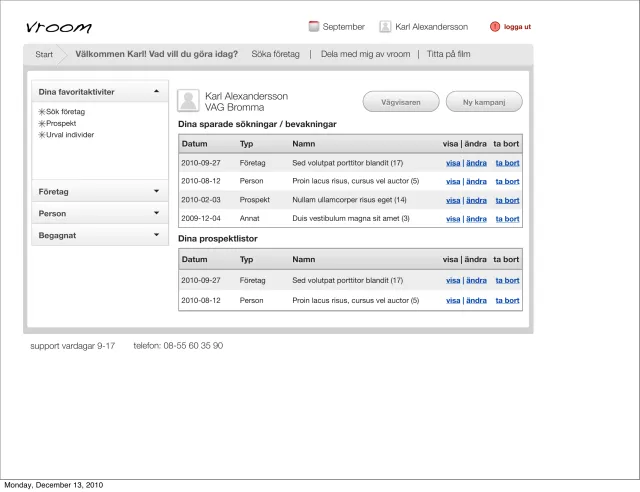Expand the Person sidebar section arrow
The width and height of the screenshot is (640, 492).
click(x=156, y=213)
